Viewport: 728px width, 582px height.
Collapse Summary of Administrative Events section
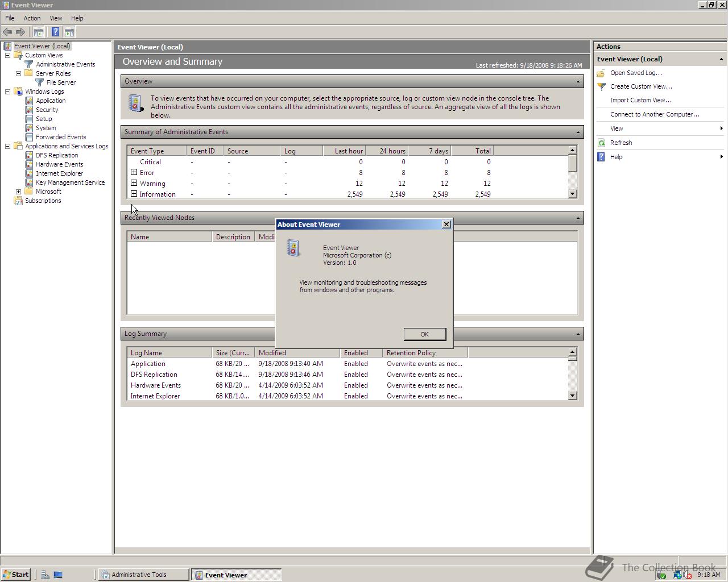(578, 132)
